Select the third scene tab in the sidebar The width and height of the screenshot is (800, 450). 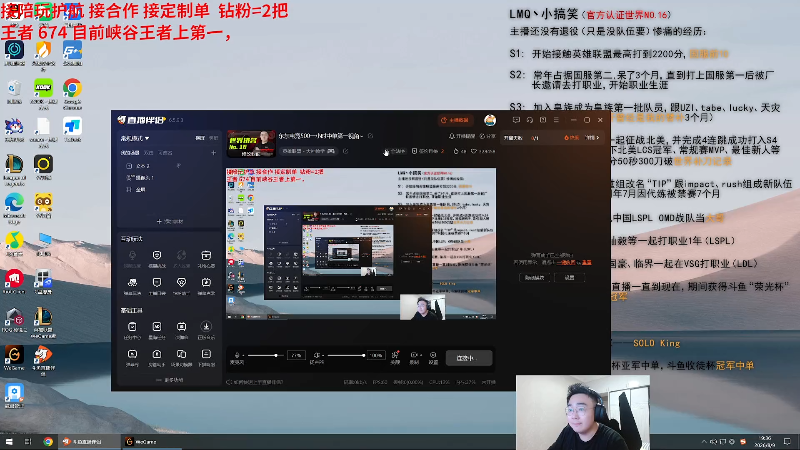pyautogui.click(x=165, y=153)
